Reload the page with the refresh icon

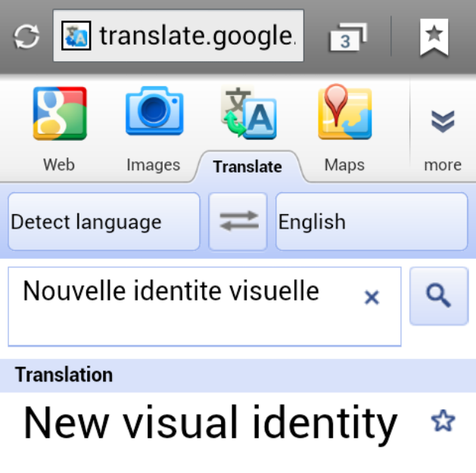tap(26, 36)
